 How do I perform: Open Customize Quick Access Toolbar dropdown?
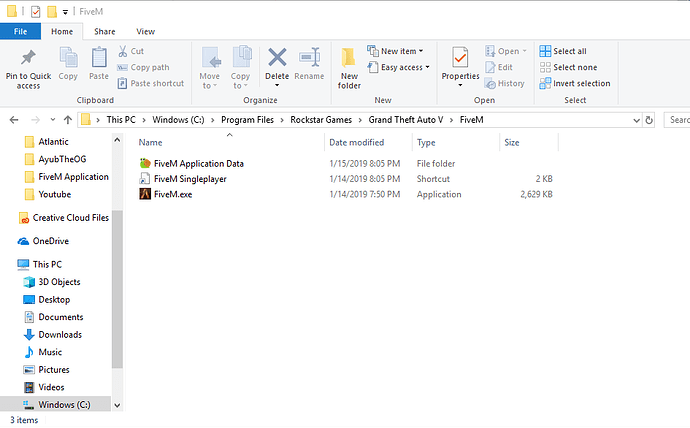click(x=65, y=12)
